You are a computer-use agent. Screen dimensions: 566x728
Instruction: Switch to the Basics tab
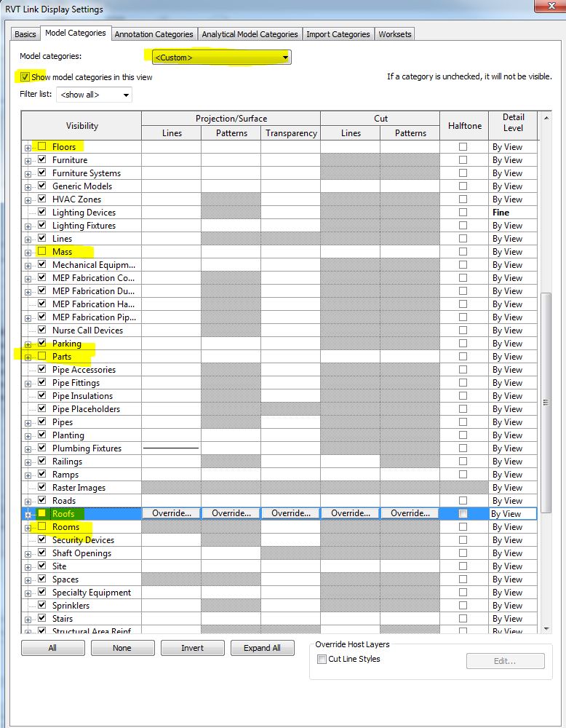pos(25,34)
